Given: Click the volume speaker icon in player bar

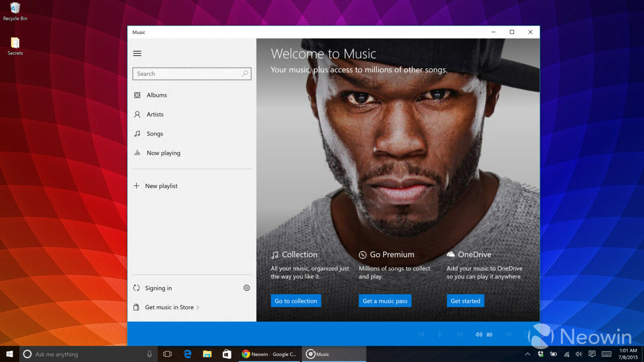Looking at the screenshot, I should pos(479,334).
